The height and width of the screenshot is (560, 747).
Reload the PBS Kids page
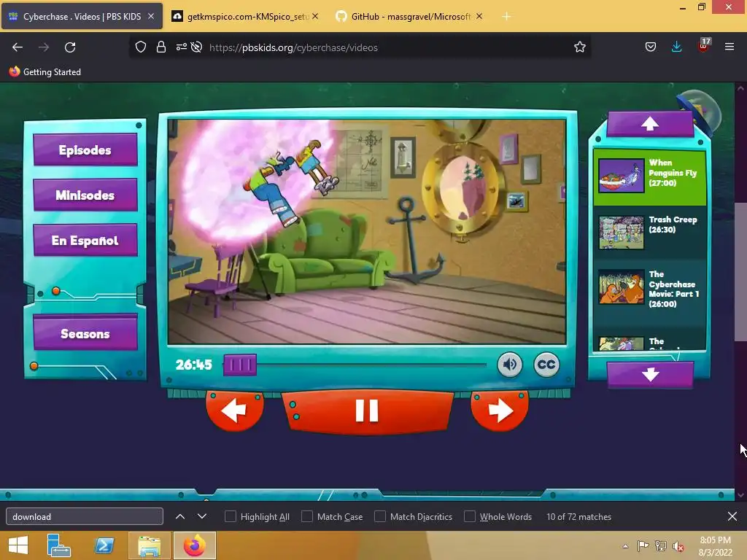tap(70, 47)
